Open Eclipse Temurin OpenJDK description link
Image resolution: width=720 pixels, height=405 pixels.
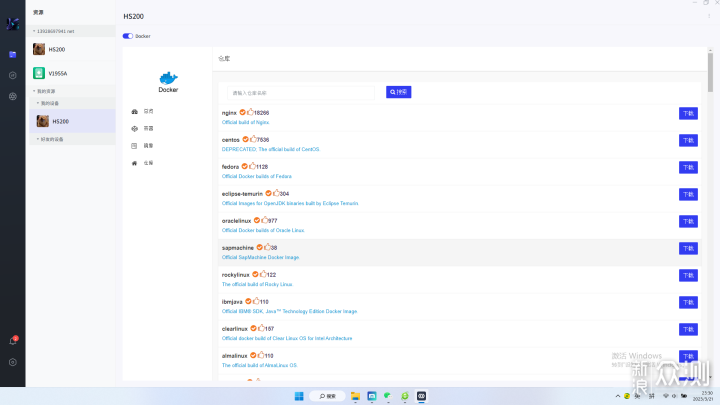click(290, 203)
